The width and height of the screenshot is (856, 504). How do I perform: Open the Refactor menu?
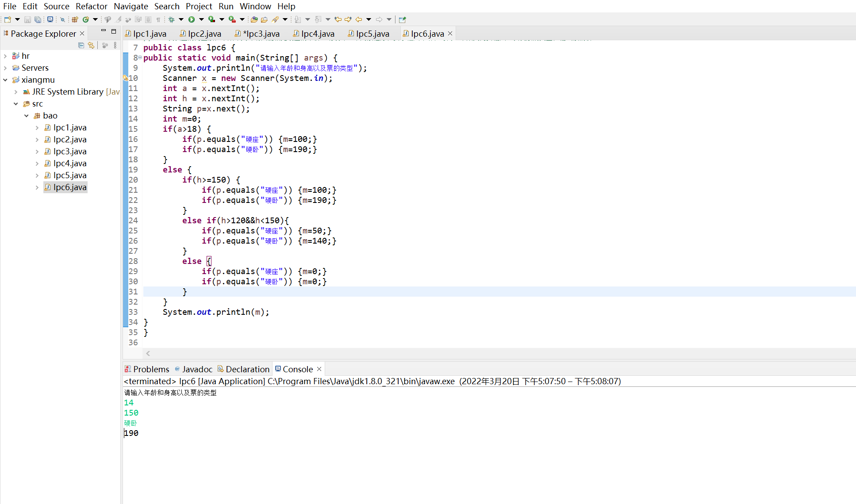tap(91, 6)
